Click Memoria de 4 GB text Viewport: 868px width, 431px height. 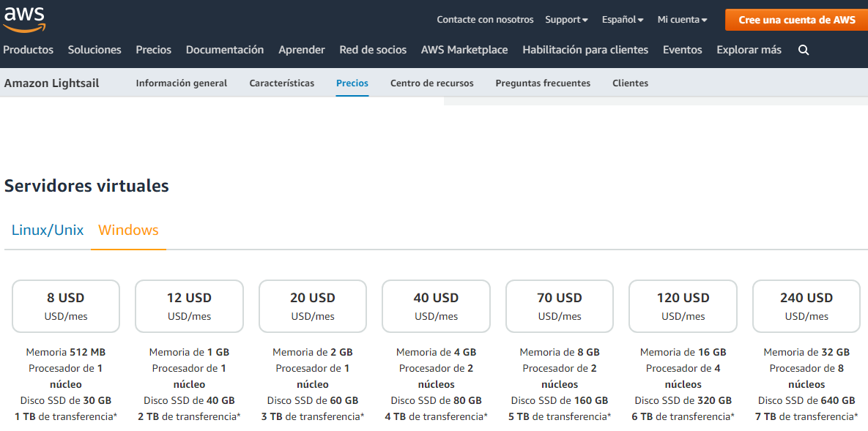coord(437,353)
